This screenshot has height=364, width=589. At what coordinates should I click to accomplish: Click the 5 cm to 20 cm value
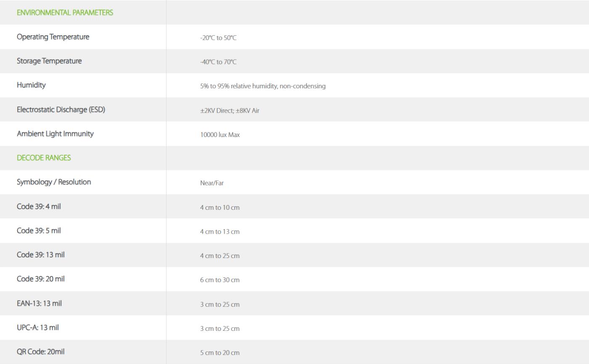tap(220, 353)
